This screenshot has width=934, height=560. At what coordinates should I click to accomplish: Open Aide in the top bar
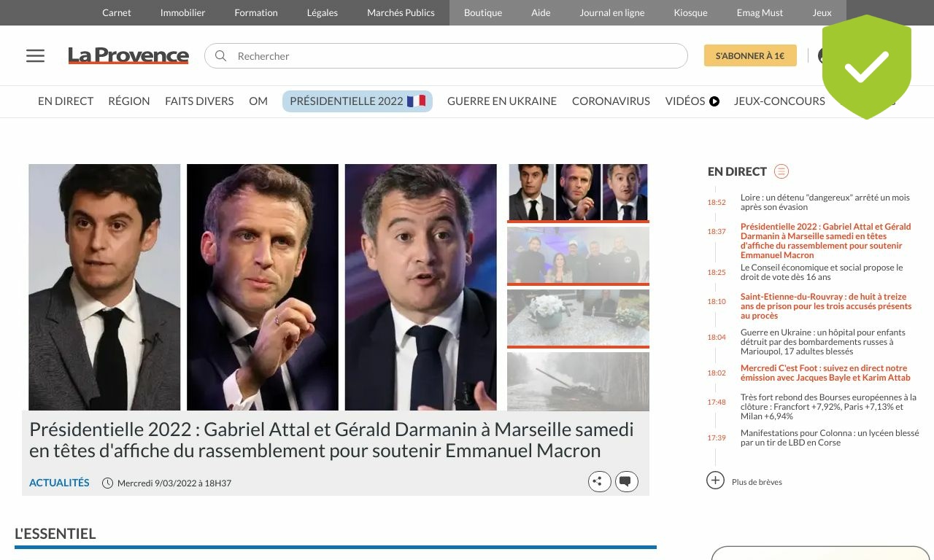click(x=541, y=12)
